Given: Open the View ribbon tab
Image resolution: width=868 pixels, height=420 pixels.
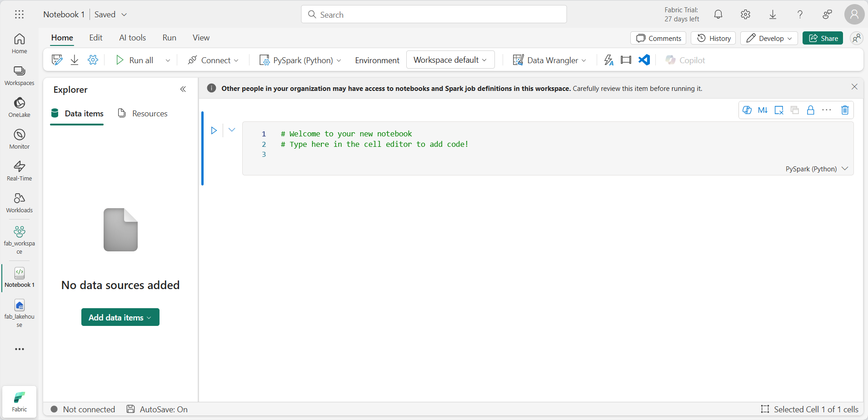Looking at the screenshot, I should [201, 38].
